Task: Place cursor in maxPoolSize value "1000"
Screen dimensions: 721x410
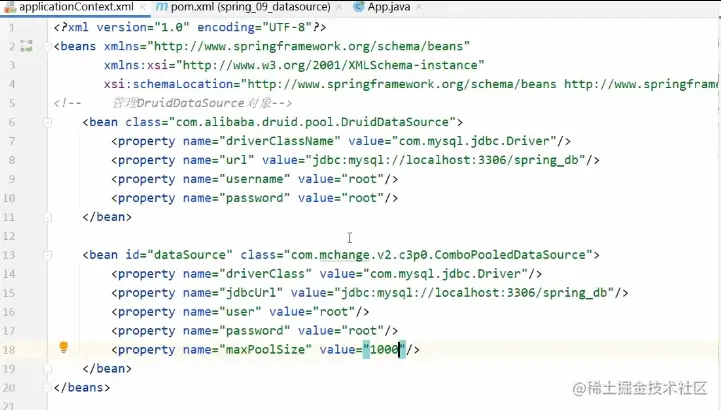Action: (384, 350)
